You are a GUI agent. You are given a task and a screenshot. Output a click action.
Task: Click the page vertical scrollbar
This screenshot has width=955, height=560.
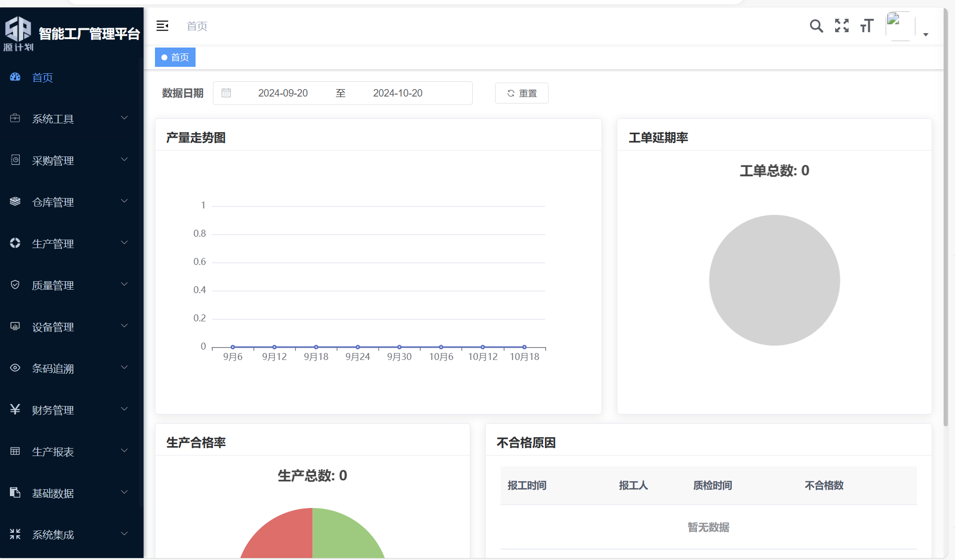tap(946, 218)
